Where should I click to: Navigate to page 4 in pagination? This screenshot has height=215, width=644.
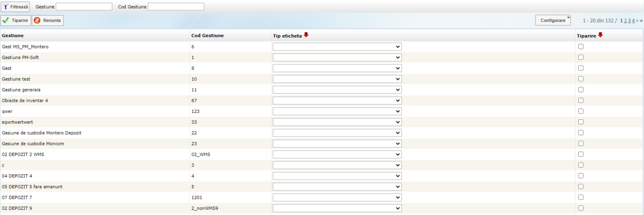click(633, 20)
